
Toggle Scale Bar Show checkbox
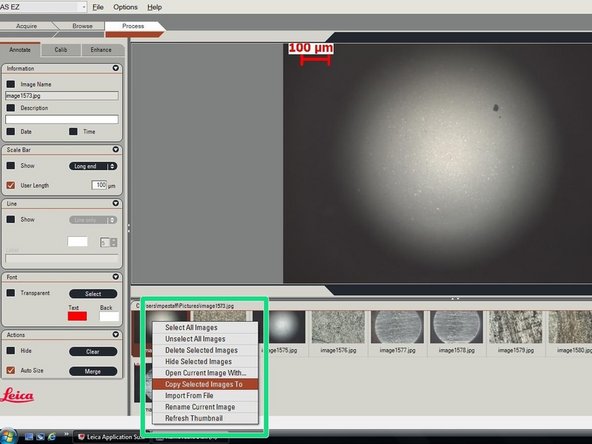11,165
